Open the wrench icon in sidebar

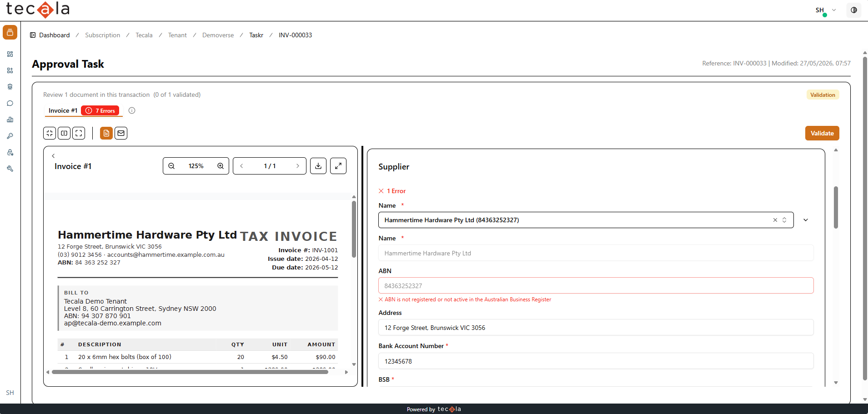click(10, 169)
